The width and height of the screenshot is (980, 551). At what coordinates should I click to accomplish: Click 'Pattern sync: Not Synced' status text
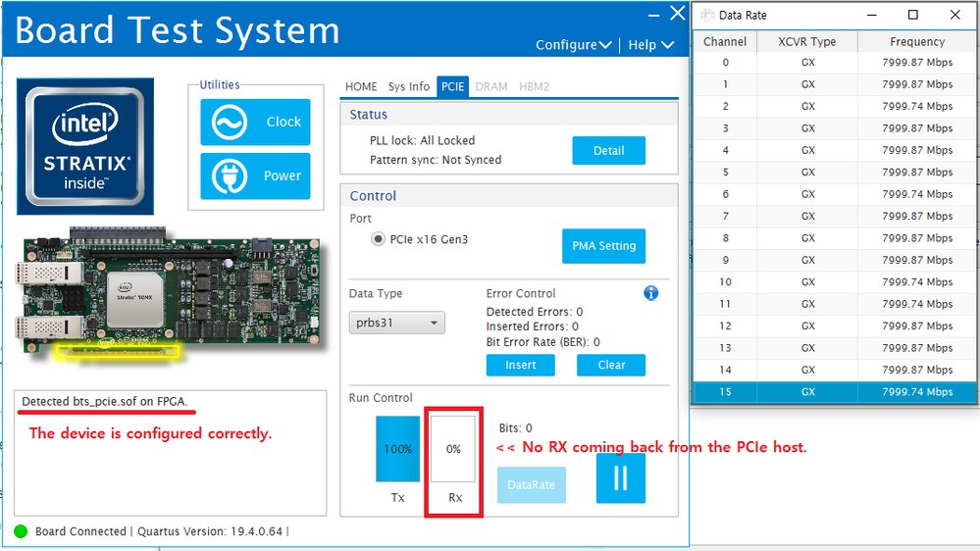(x=436, y=160)
